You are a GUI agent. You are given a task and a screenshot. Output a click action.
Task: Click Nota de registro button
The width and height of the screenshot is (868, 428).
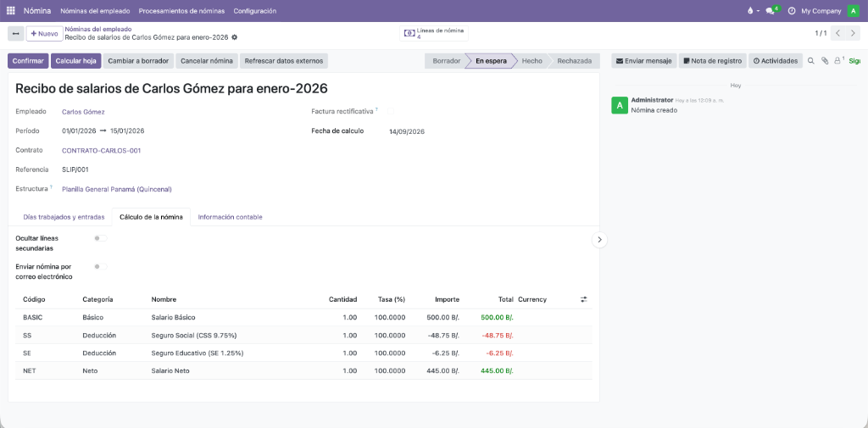click(x=712, y=61)
